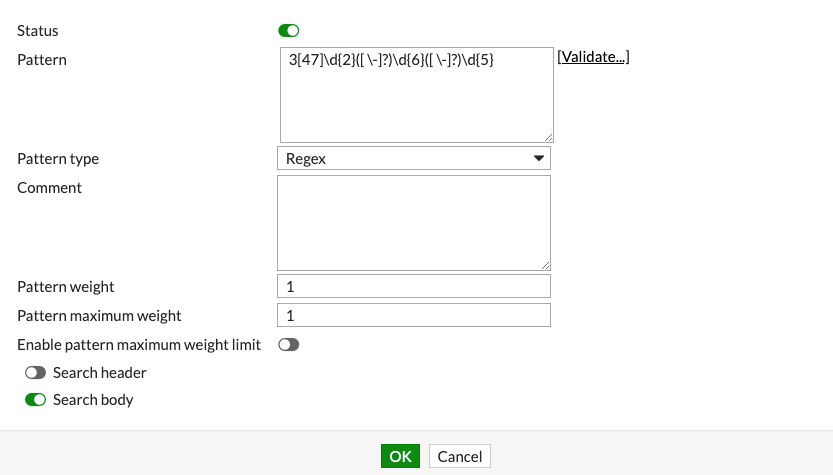
Task: Focus the Pattern weight input field
Action: coord(414,287)
